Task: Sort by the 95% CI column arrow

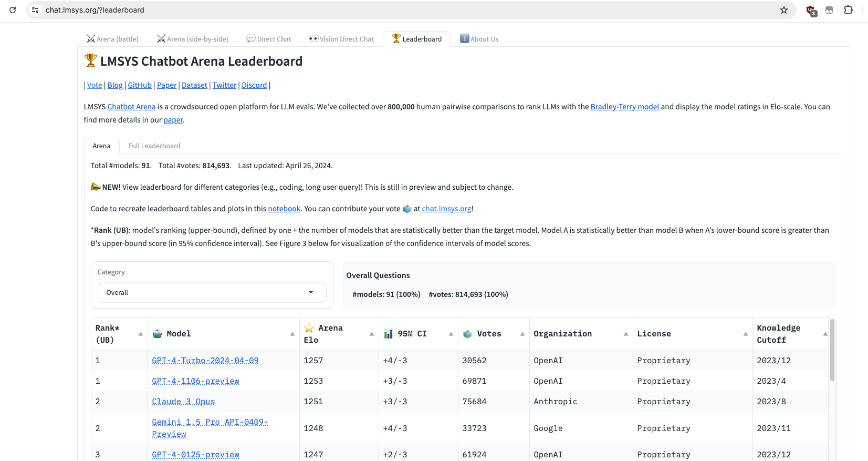Action: click(451, 334)
